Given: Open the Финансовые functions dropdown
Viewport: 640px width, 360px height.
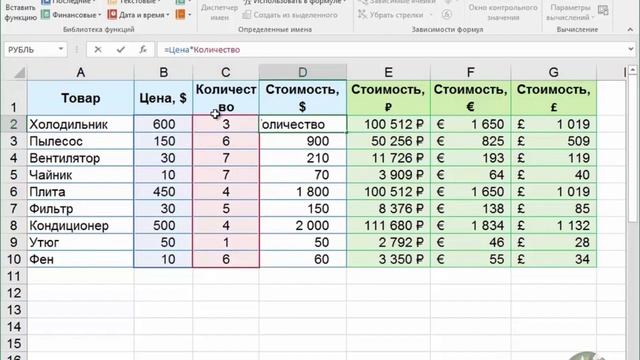Looking at the screenshot, I should point(71,15).
